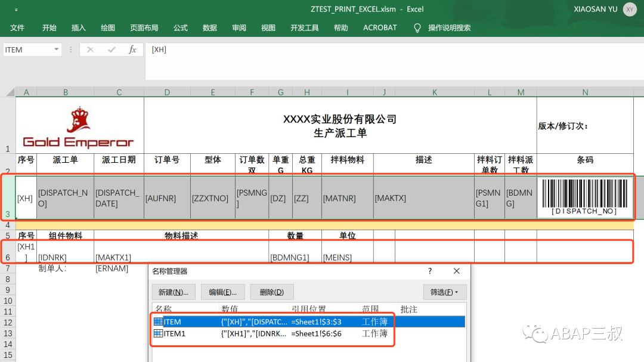Click the XY user avatar
The height and width of the screenshot is (362, 644).
pos(630,10)
